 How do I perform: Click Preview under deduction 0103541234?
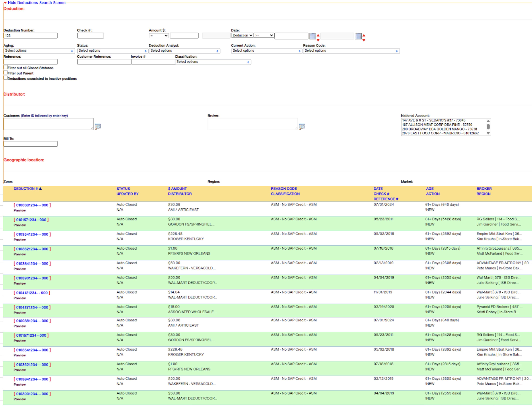(x=20, y=240)
